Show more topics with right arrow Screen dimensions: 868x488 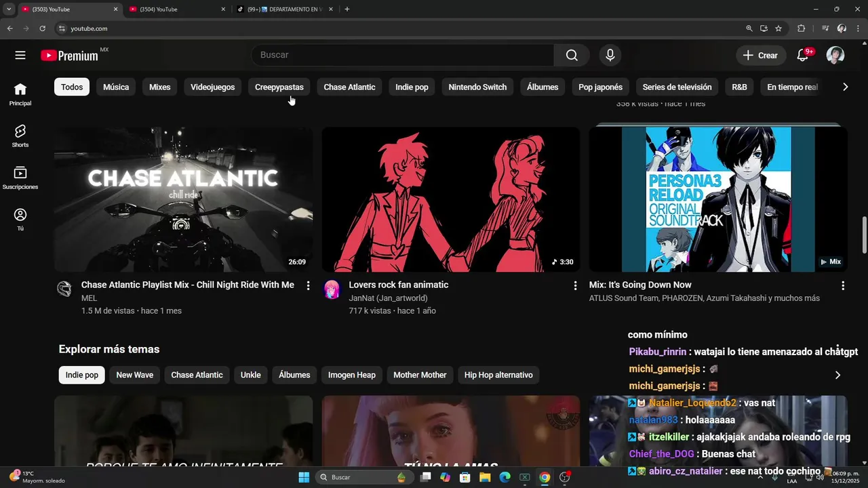coord(837,375)
